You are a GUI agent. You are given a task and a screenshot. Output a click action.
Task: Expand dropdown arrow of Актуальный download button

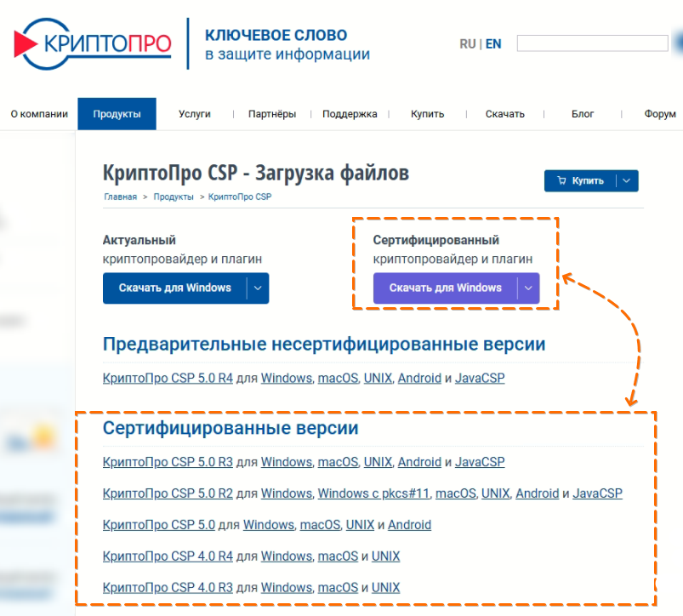(258, 288)
